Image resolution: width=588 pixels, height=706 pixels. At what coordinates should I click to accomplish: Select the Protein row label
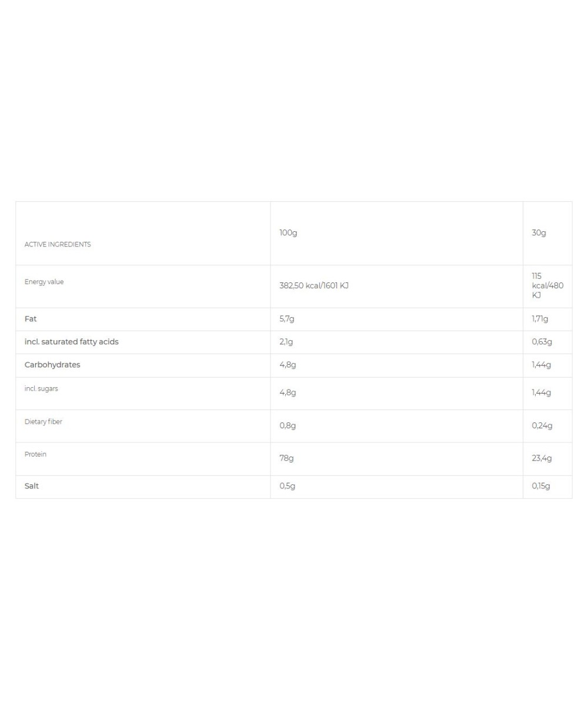[35, 454]
